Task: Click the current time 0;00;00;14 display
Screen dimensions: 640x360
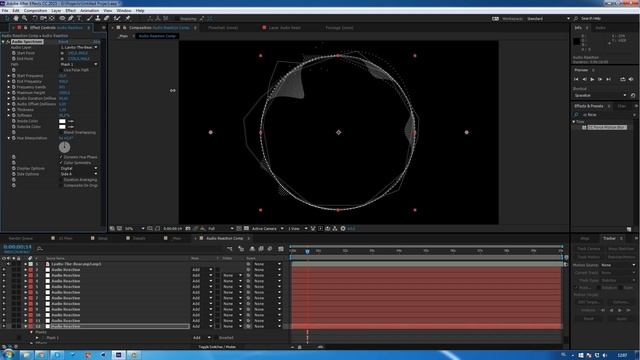Action: pos(17,247)
